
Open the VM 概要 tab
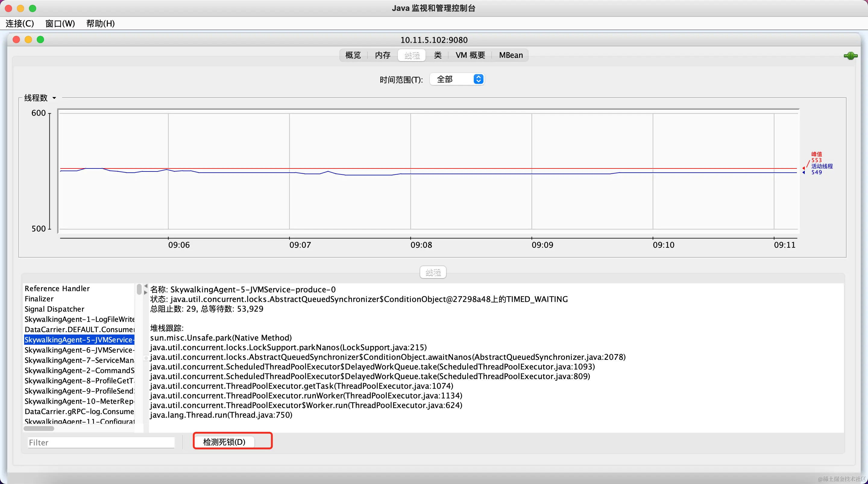click(470, 55)
